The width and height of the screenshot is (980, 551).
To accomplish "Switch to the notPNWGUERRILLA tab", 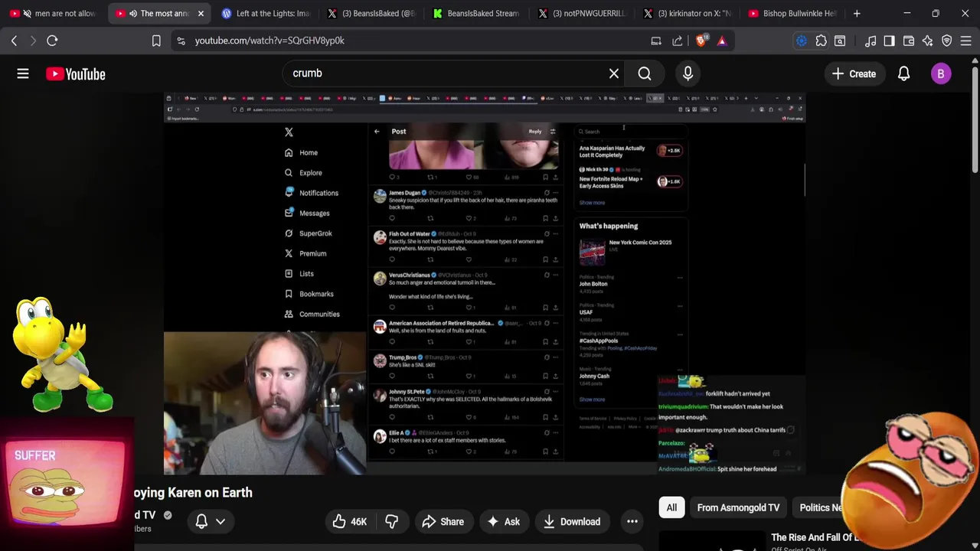I will pos(582,13).
